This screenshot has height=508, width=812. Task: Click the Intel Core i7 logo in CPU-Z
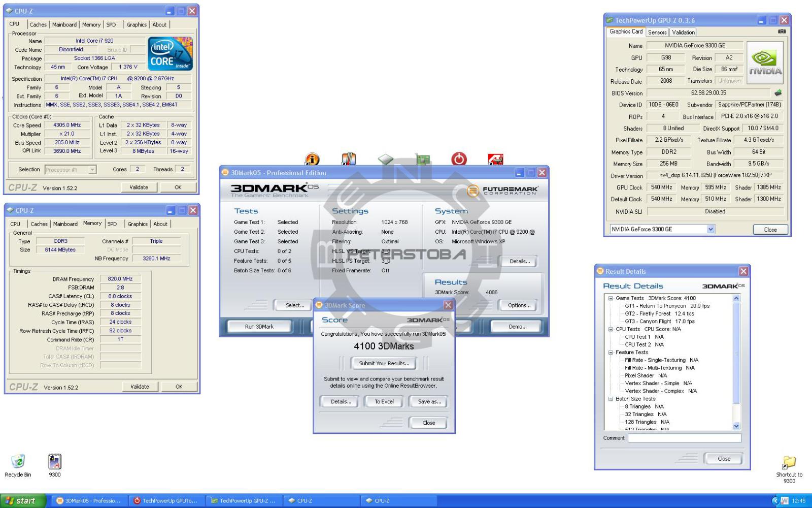pyautogui.click(x=170, y=54)
